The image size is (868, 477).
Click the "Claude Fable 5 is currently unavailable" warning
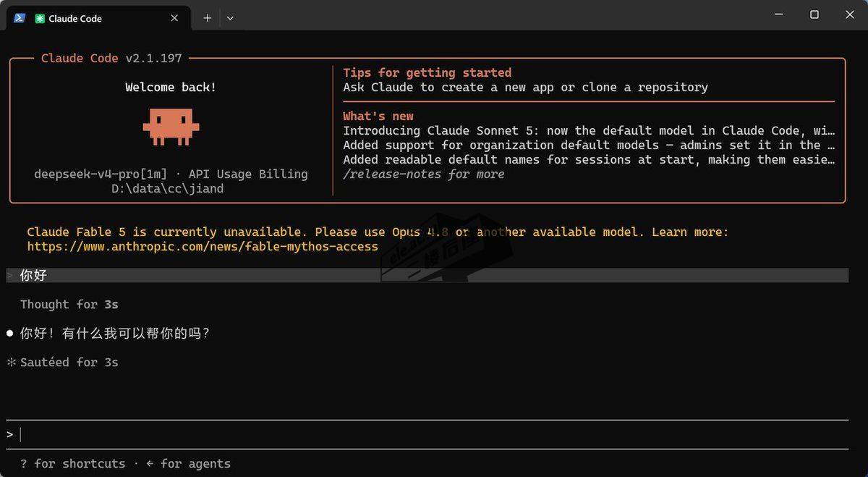(378, 232)
